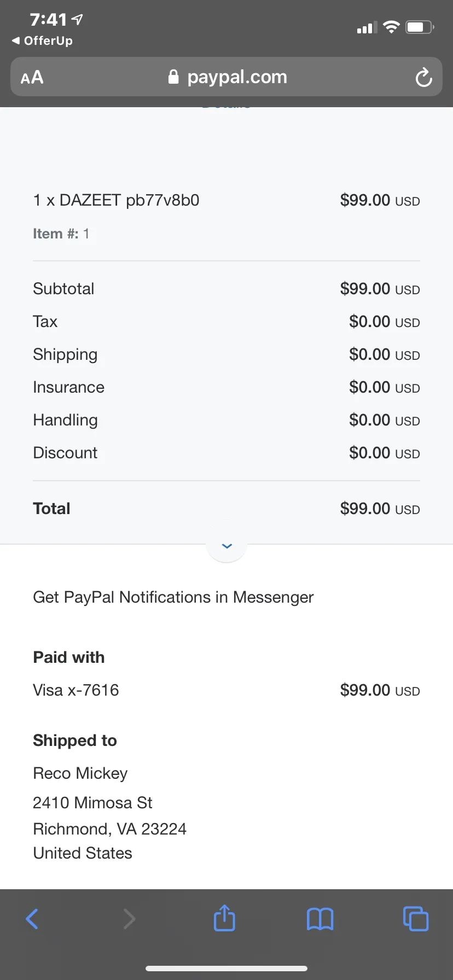The image size is (453, 980).
Task: Select the Visa x-7616 payment method
Action: coord(76,690)
